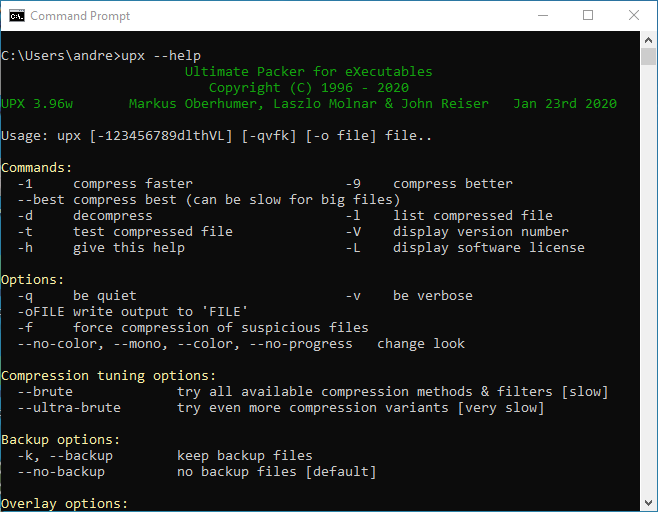Click the '-d decompress' entry
The height and width of the screenshot is (512, 658).
coord(85,216)
